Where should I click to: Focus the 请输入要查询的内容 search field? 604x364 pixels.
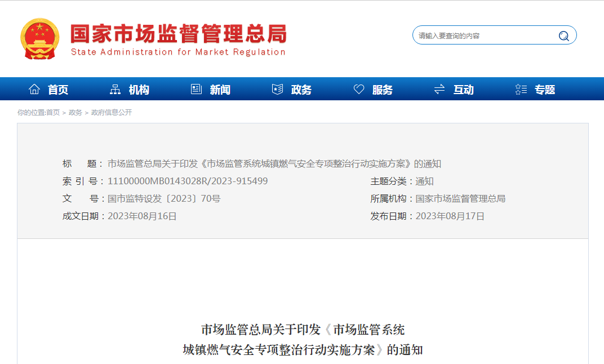click(485, 36)
